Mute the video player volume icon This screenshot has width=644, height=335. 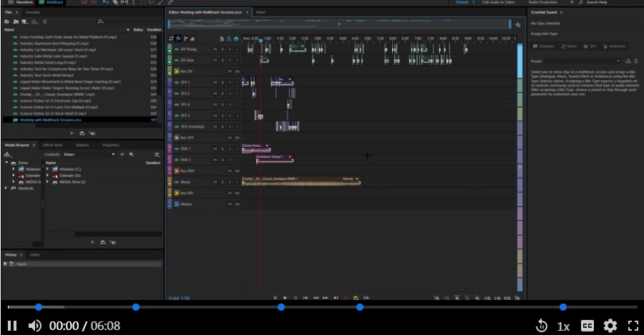click(34, 326)
